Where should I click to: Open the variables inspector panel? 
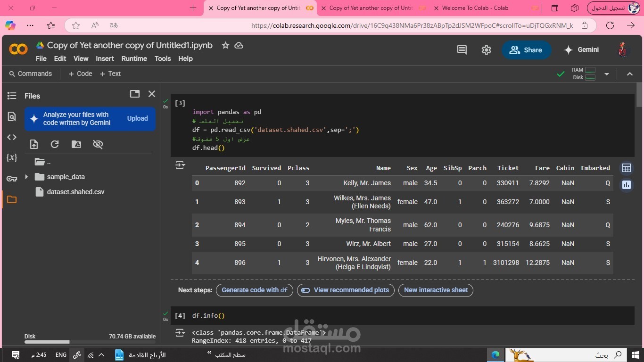coord(11,158)
